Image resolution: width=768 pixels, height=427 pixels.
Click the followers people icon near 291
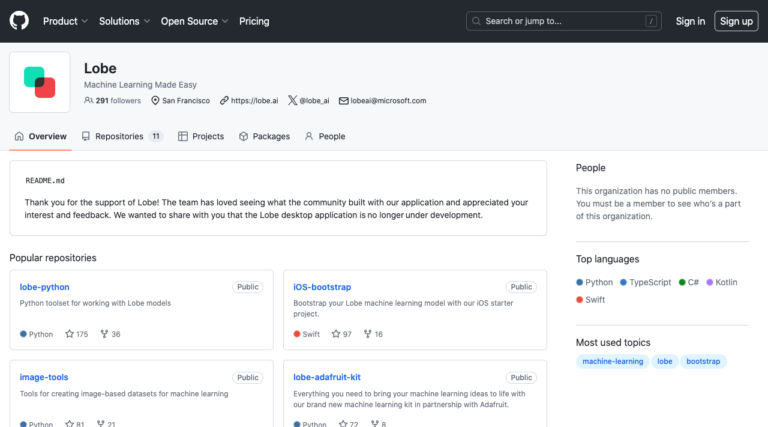click(x=88, y=100)
